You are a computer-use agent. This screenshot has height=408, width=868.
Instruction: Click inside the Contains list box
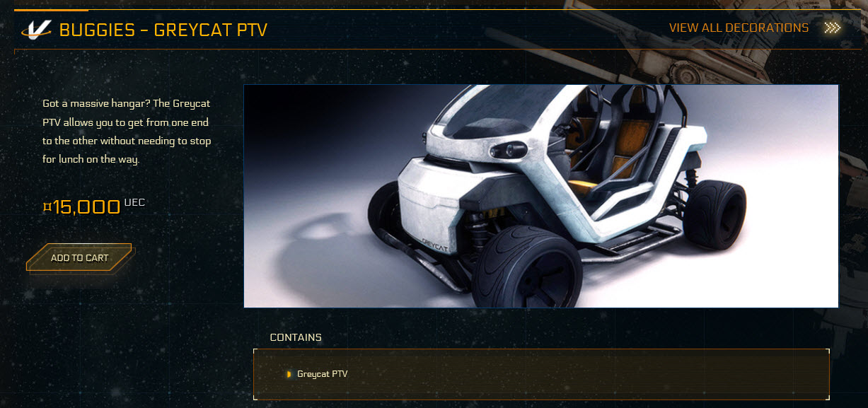click(541, 374)
